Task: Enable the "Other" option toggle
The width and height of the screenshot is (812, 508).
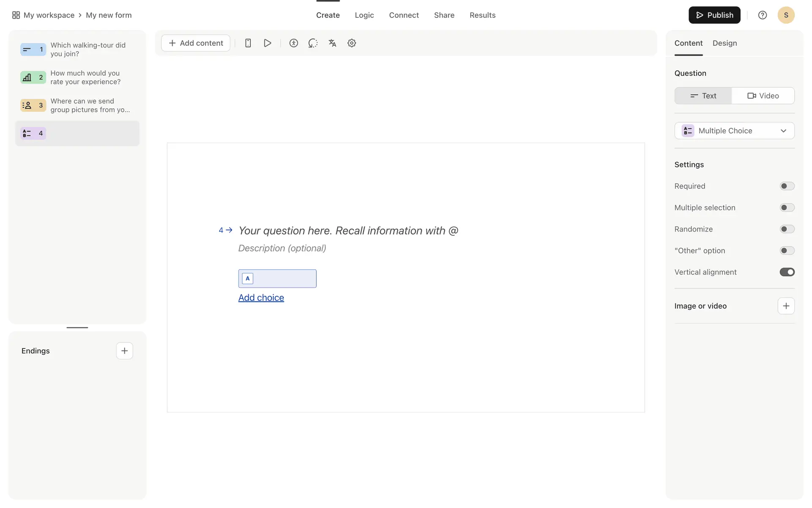Action: pyautogui.click(x=787, y=251)
